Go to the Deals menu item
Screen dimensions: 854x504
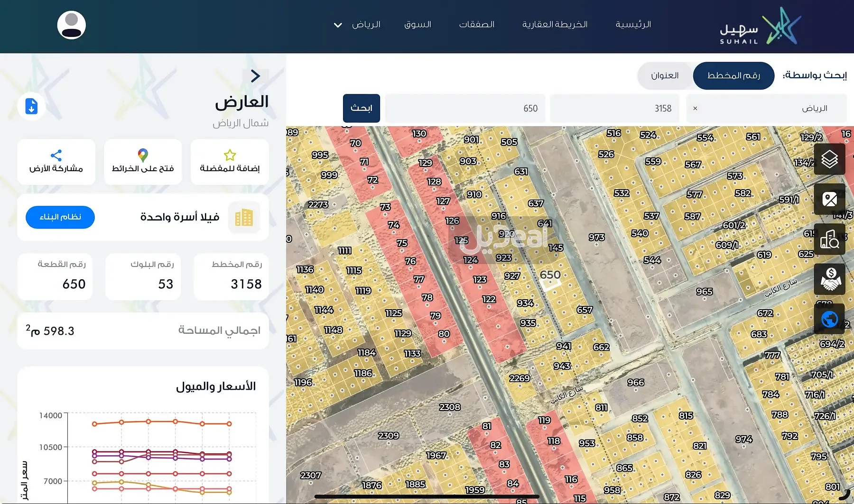click(x=476, y=25)
